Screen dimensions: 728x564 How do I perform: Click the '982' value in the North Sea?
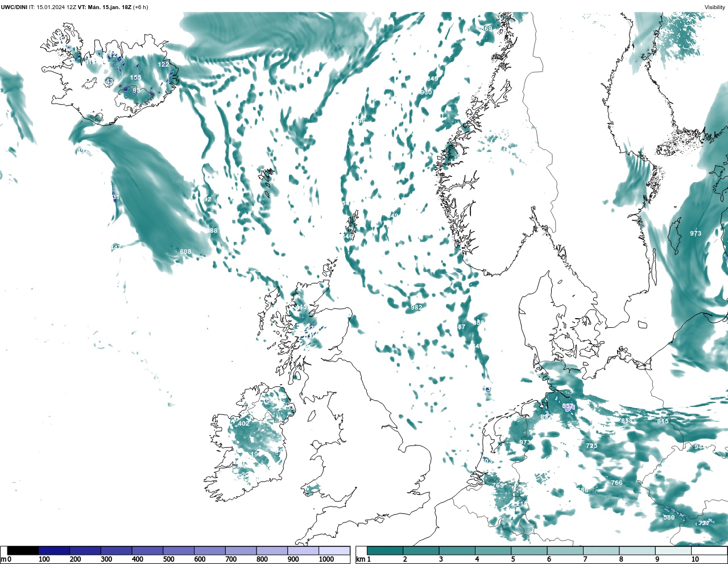[x=416, y=307]
